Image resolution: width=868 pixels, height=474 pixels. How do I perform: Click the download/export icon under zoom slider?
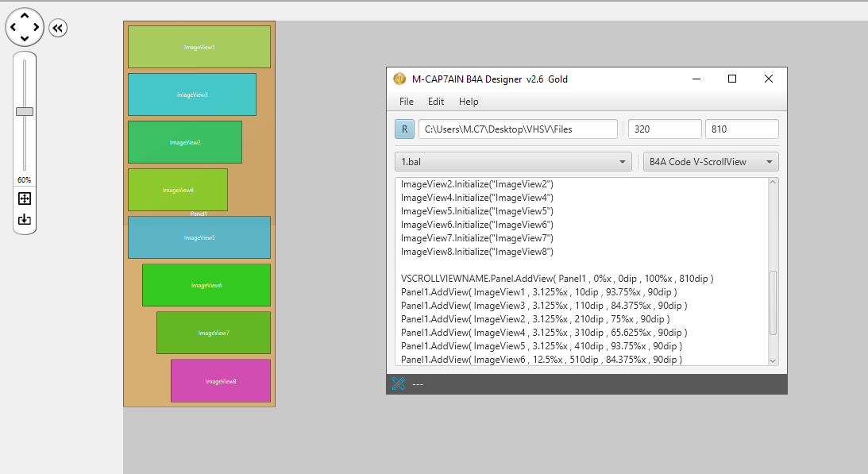[x=25, y=219]
